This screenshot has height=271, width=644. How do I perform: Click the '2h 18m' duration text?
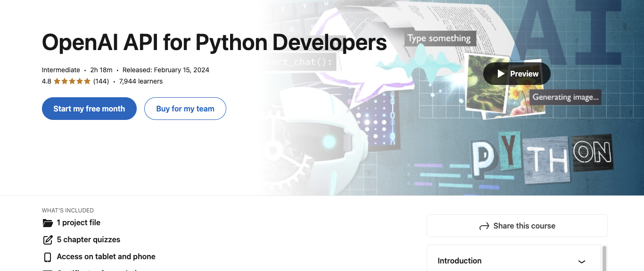(101, 70)
